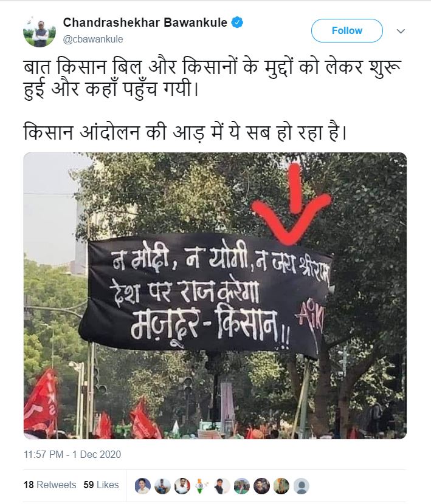Image resolution: width=431 pixels, height=504 pixels.
Task: Click the Follow button
Action: pos(347,30)
